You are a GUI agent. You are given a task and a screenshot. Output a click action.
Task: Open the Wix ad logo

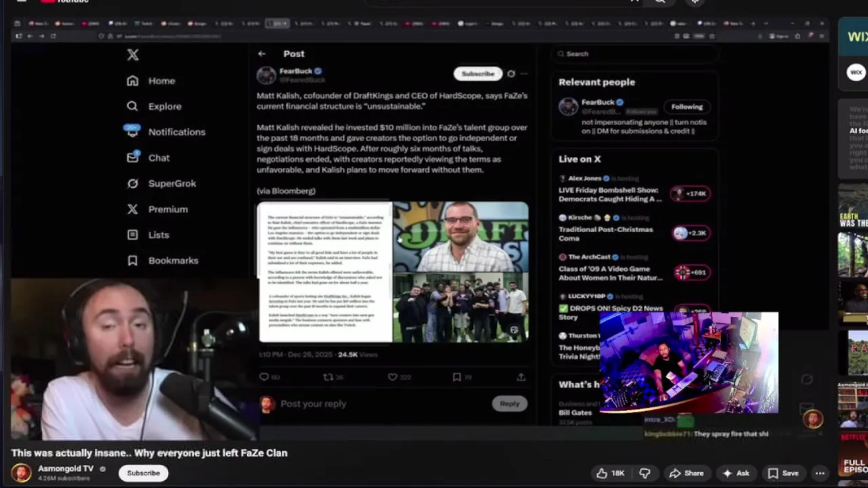coord(856,73)
